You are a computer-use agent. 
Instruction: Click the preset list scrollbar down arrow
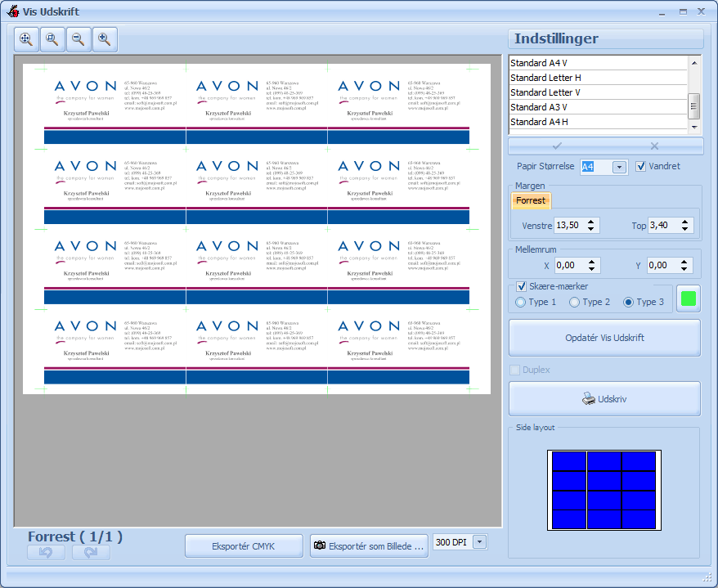coord(694,127)
